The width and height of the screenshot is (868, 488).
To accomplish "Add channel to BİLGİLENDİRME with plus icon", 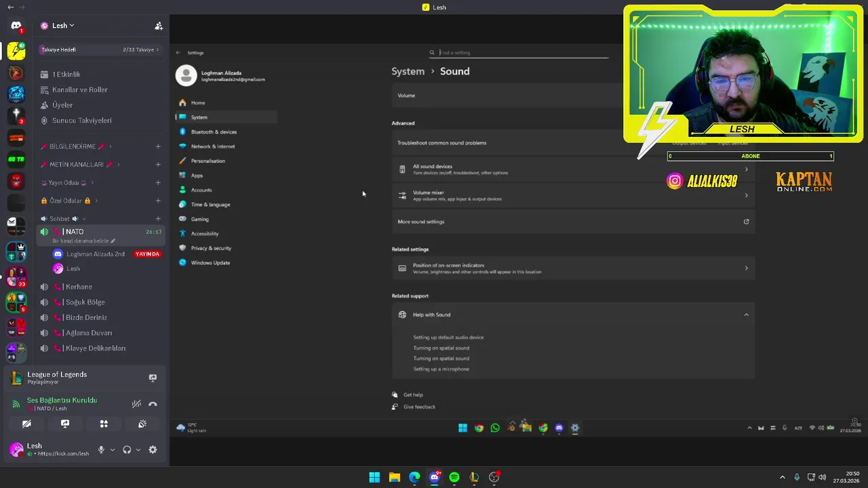I will click(158, 146).
